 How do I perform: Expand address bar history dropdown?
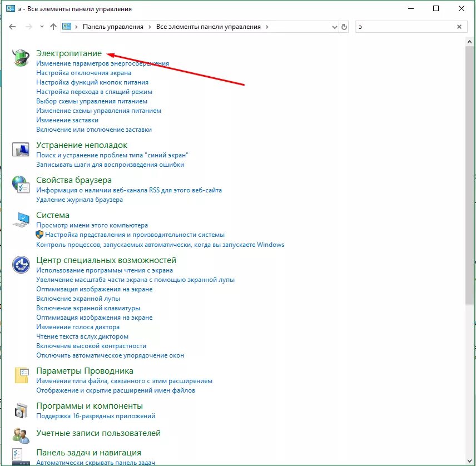point(335,27)
